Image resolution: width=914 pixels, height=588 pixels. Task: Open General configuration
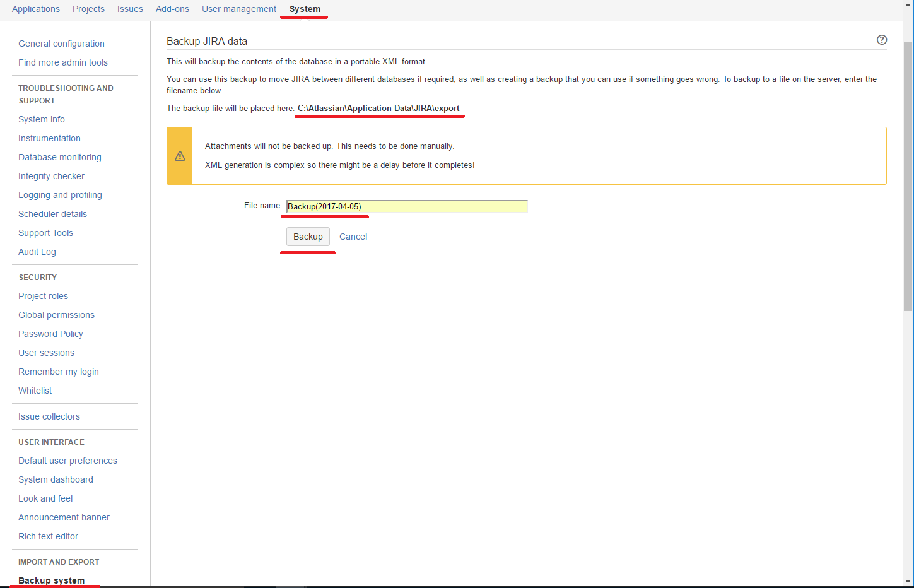point(61,44)
